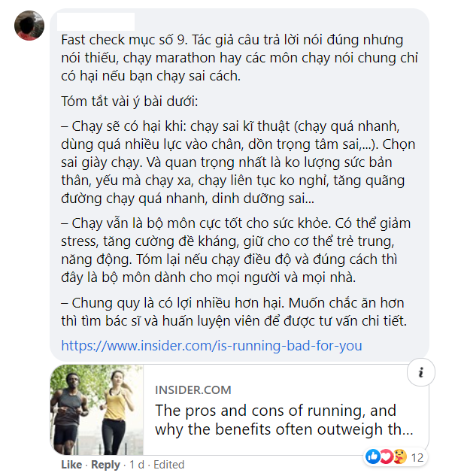Screen dimensions: 461x476
Task: Open the runners thumbnail in link preview
Action: [x=96, y=410]
